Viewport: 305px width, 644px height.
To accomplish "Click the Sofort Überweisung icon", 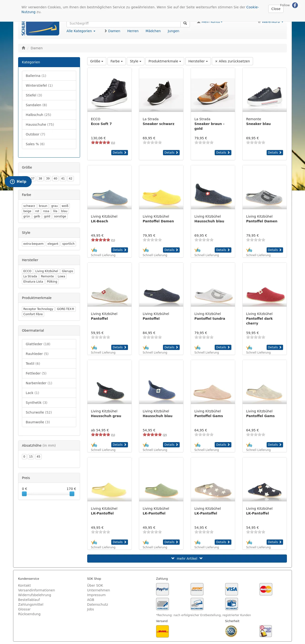I will point(197,589).
